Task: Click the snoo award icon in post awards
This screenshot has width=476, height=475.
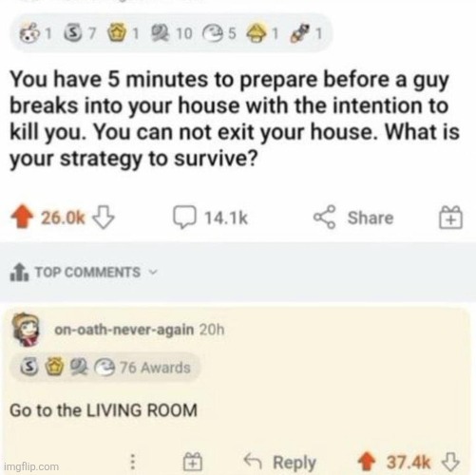Action: coord(28,33)
